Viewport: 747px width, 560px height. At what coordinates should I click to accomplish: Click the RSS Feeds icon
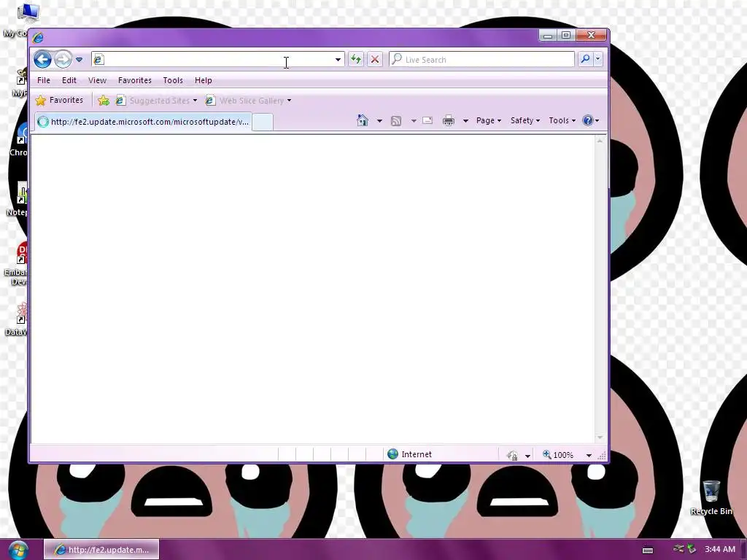tap(396, 121)
